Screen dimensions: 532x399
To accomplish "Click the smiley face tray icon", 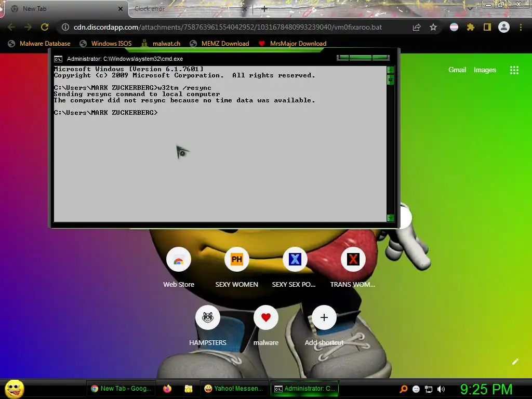I will pos(416,389).
